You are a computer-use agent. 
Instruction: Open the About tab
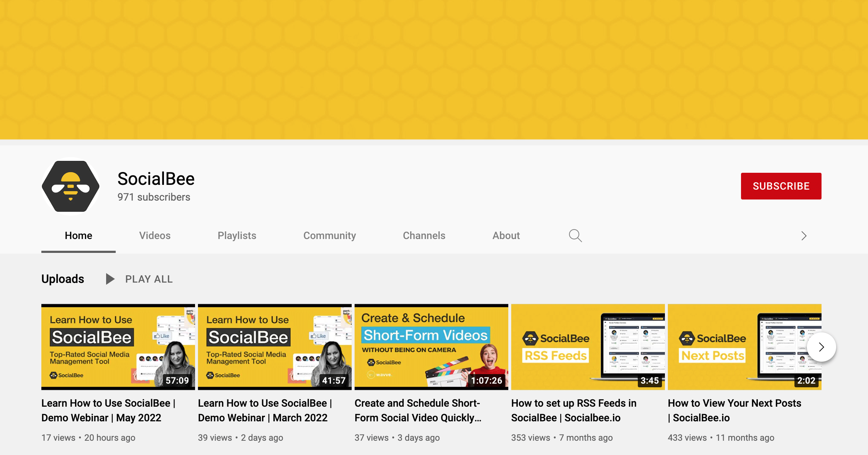click(x=506, y=236)
